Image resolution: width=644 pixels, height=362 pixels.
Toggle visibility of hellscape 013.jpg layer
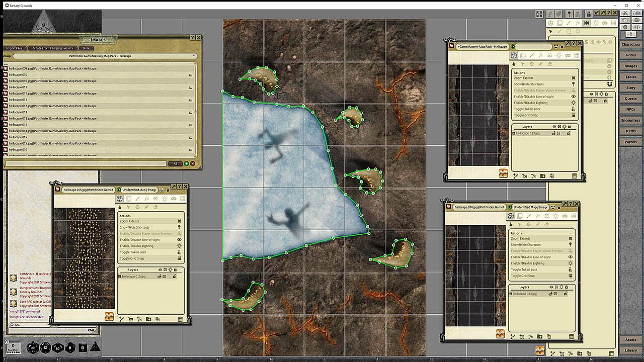pos(554,133)
